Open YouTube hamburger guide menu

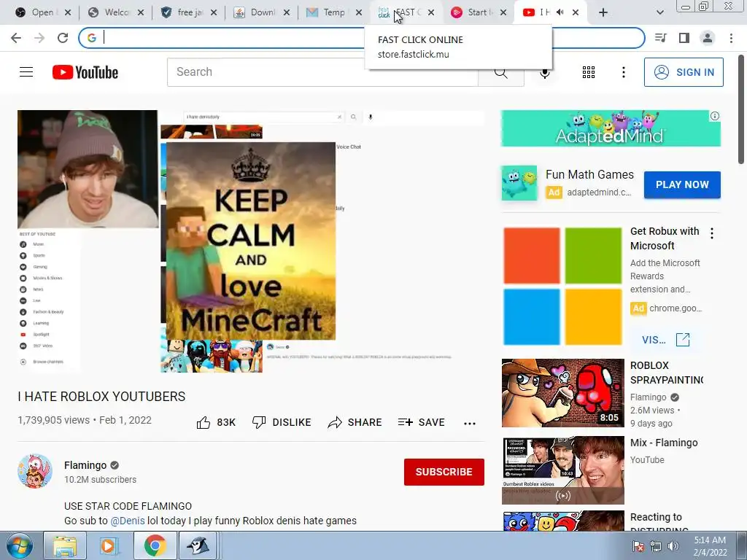[x=26, y=72]
